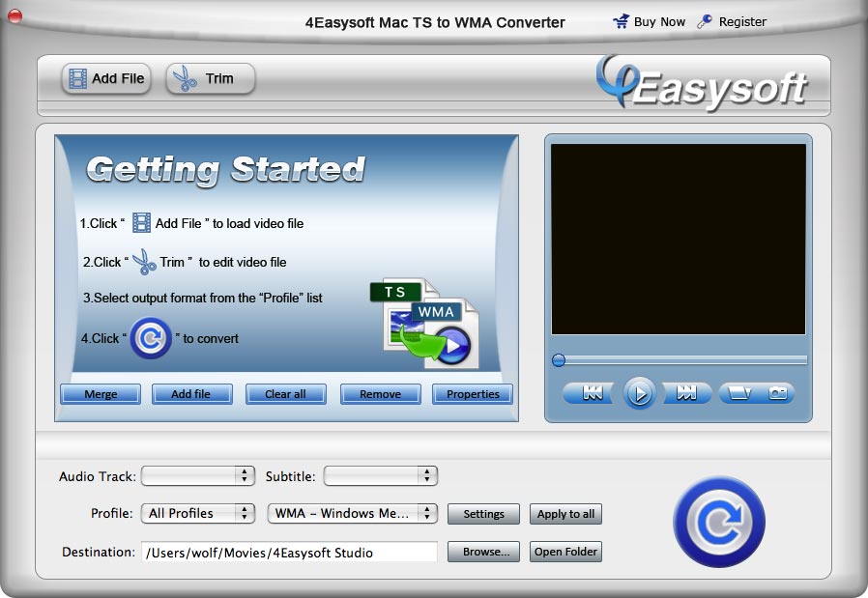Click the Register key icon
This screenshot has height=598, width=868.
tap(705, 20)
